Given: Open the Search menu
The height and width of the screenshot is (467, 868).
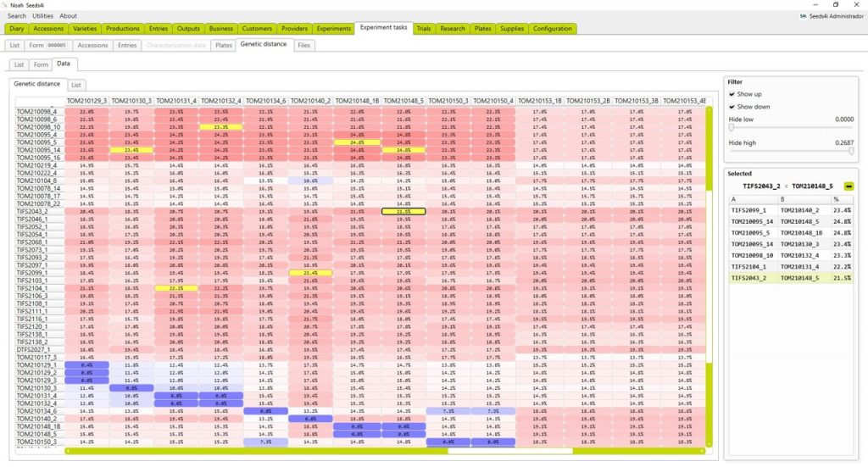Looking at the screenshot, I should pos(17,16).
